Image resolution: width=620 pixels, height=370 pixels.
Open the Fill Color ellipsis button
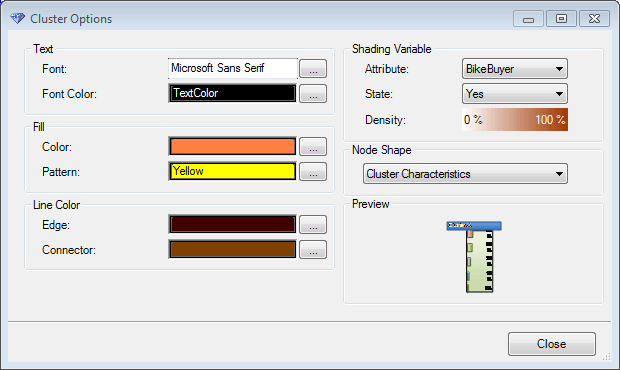313,147
